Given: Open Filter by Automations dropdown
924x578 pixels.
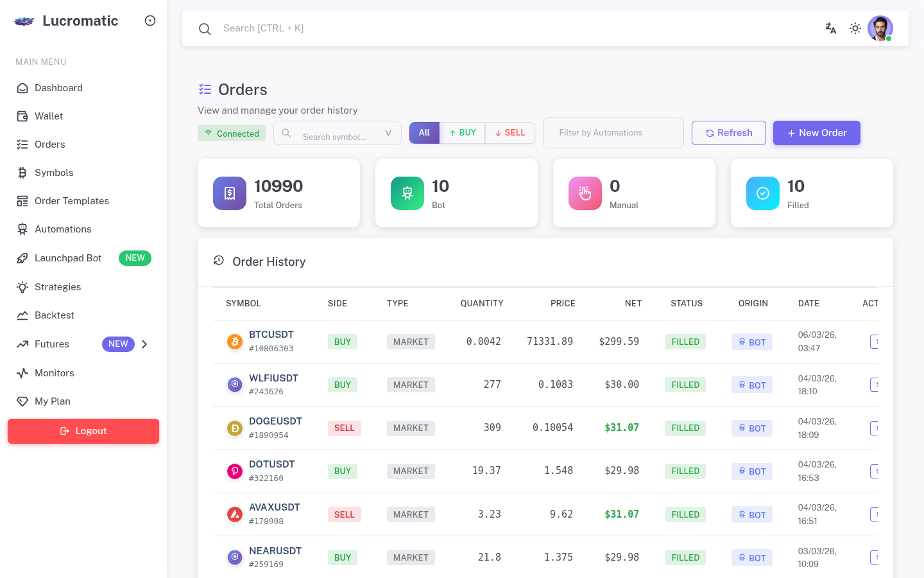Looking at the screenshot, I should 613,133.
